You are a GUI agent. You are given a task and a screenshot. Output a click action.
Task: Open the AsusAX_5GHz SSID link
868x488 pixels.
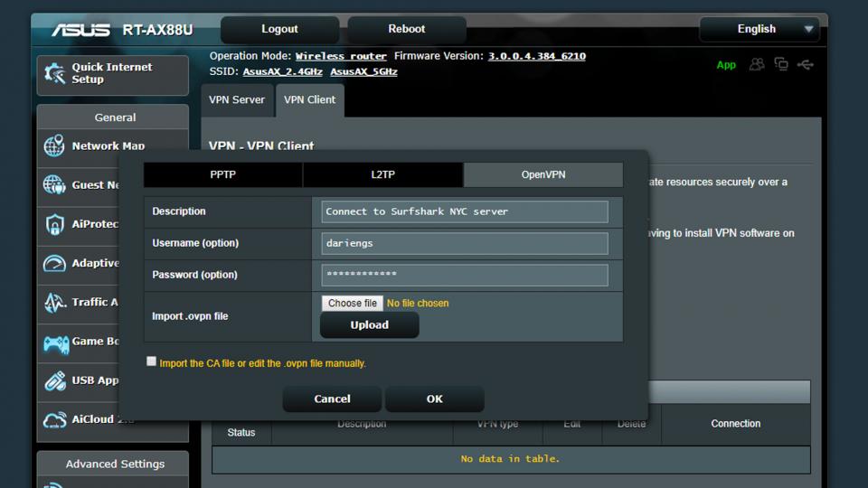363,71
